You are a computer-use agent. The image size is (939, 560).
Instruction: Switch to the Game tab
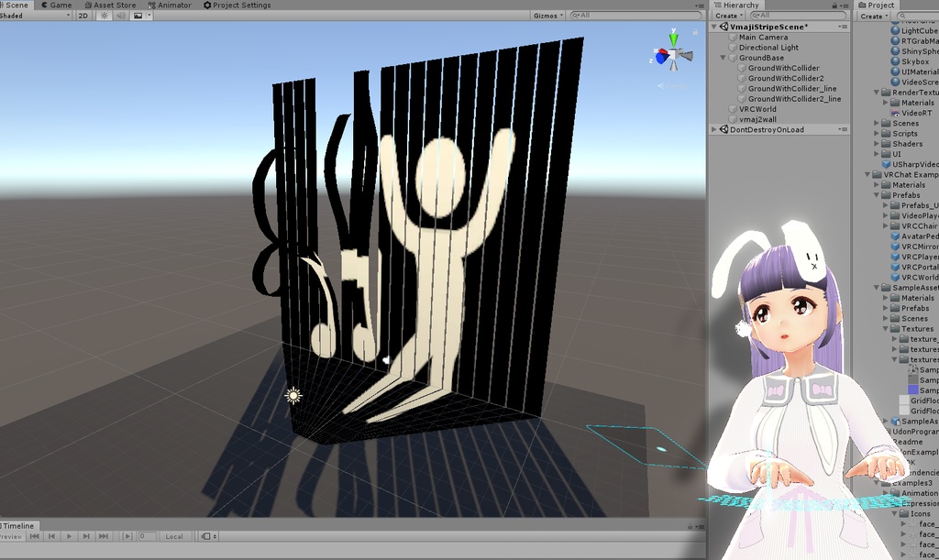click(56, 4)
